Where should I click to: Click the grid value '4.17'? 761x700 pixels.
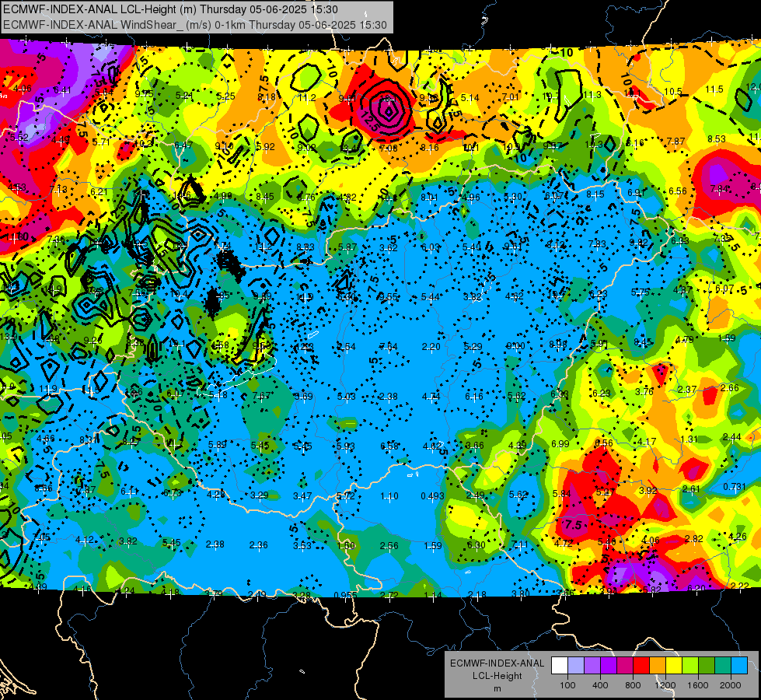(x=647, y=442)
